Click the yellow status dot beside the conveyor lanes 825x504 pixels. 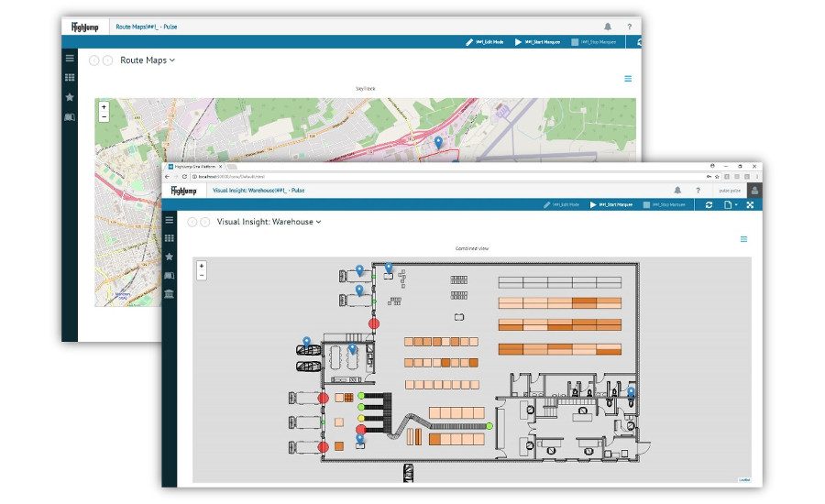361,418
